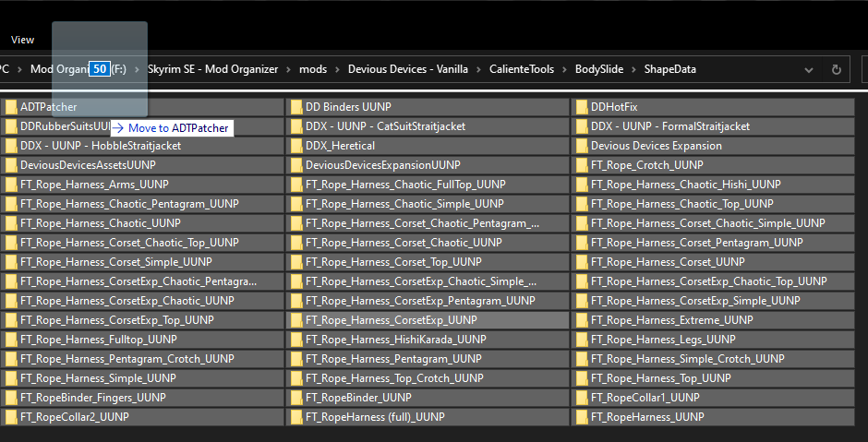Select FT_Rope_Harness_Chaotic_UUNP folder icon
This screenshot has width=868, height=442.
tap(11, 223)
